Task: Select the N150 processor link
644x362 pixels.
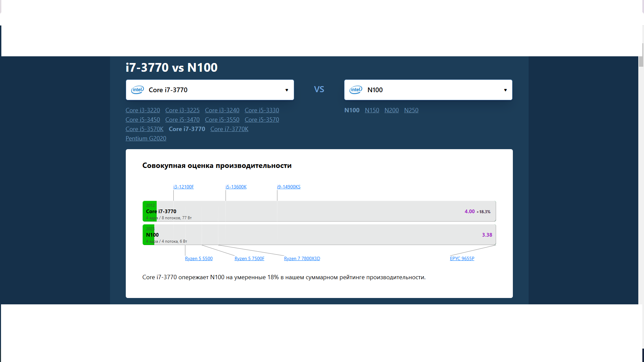Action: point(372,110)
